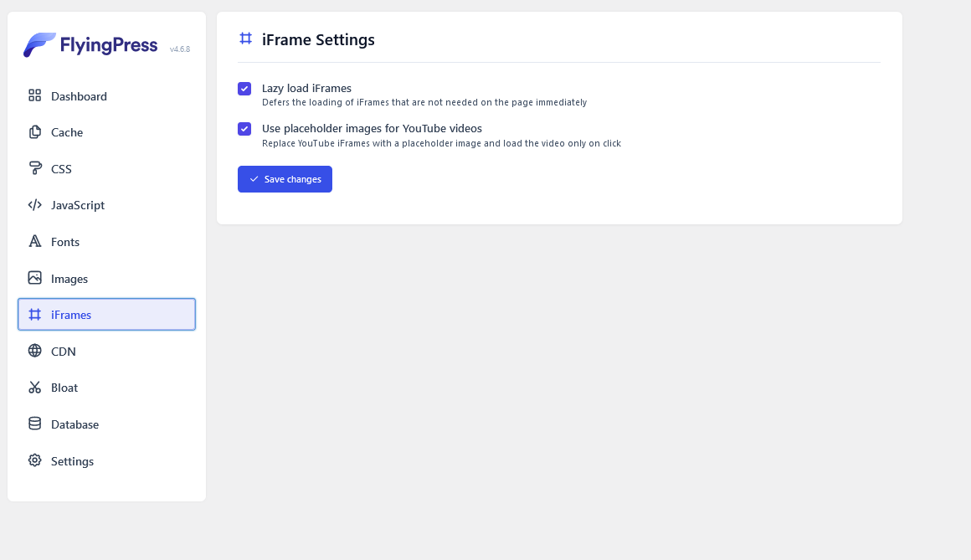Screen dimensions: 971x560
Task: Open the Cache menu item
Action: click(106, 132)
